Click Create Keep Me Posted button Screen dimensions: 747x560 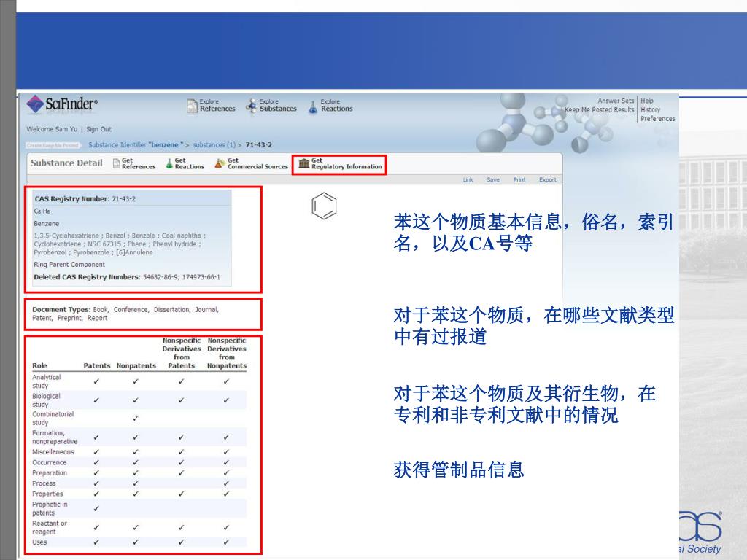click(x=53, y=145)
